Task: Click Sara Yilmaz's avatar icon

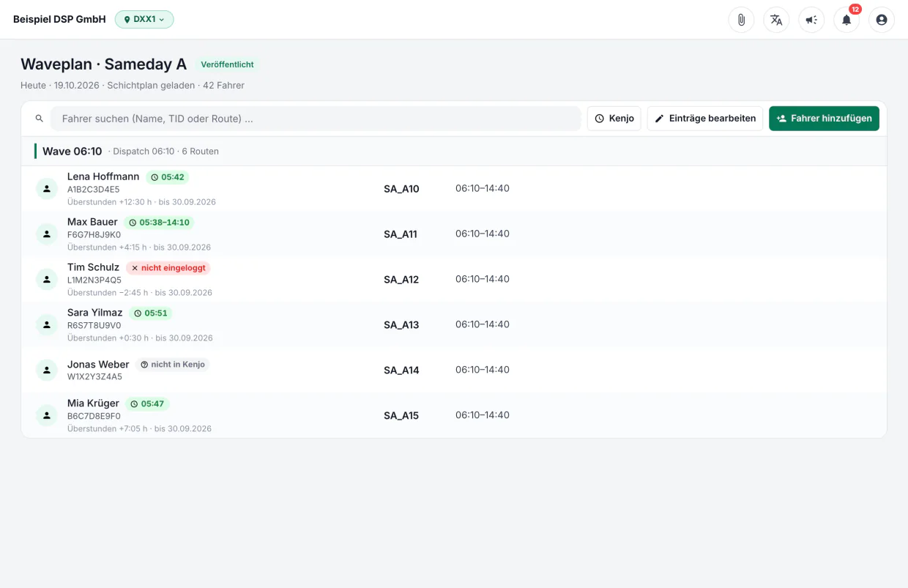Action: (x=47, y=325)
